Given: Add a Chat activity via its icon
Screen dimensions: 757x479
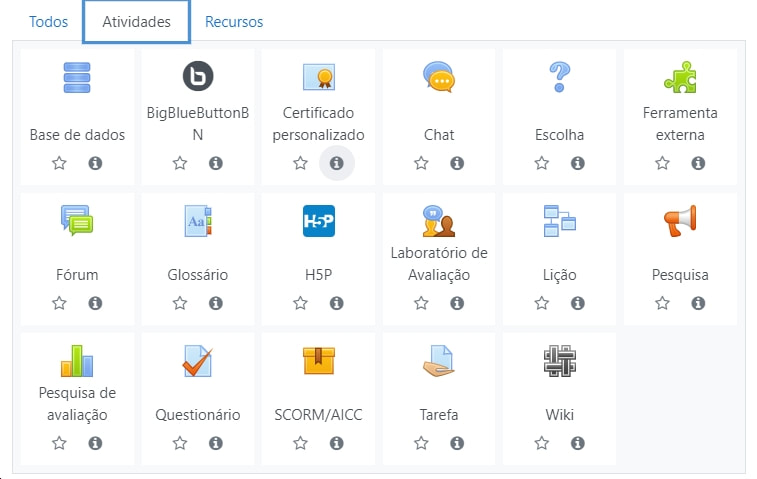Looking at the screenshot, I should (x=439, y=77).
